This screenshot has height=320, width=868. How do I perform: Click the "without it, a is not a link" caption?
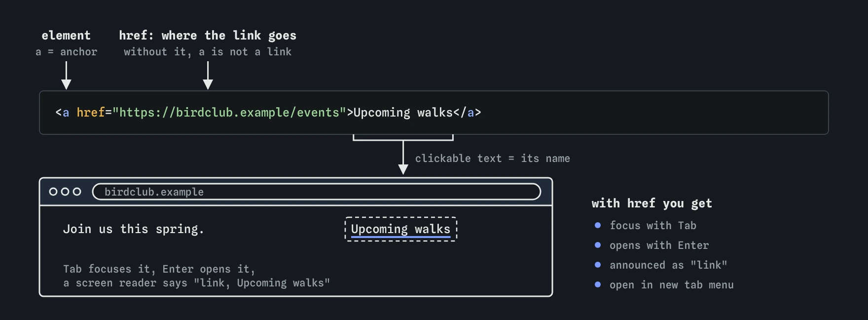click(208, 52)
